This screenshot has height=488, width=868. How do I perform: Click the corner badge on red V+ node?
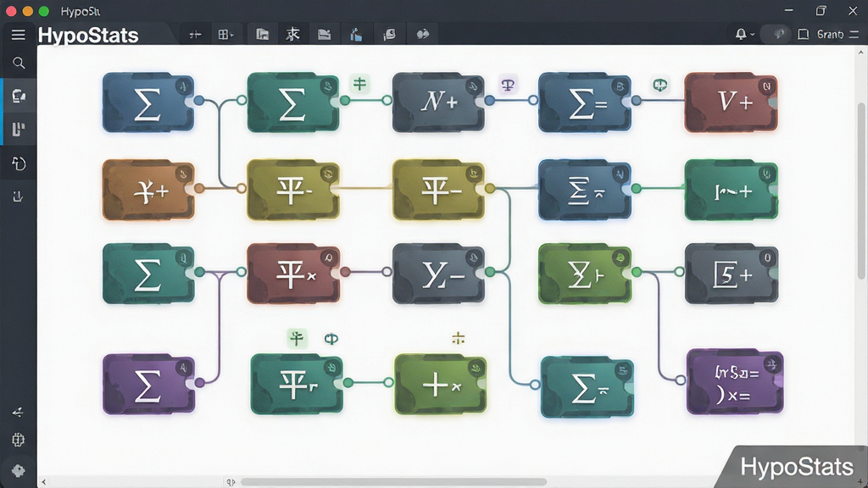[x=766, y=86]
